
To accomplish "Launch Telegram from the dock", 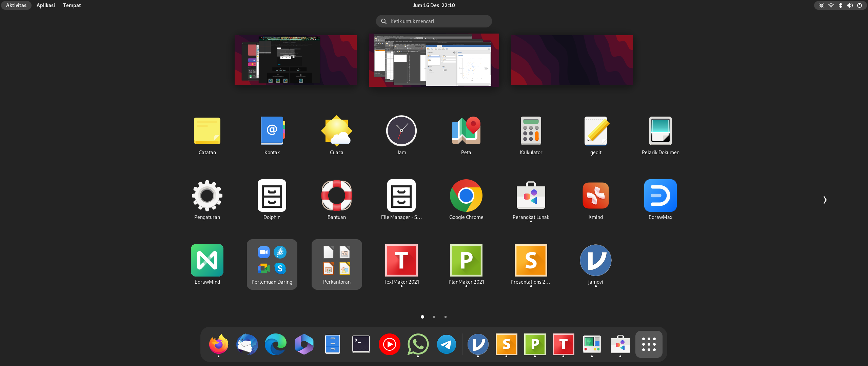I will pos(446,344).
